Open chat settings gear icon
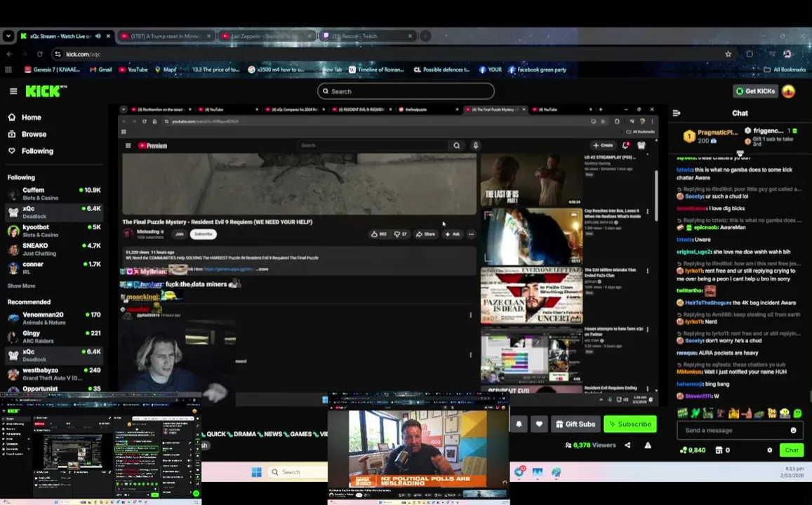 (769, 450)
